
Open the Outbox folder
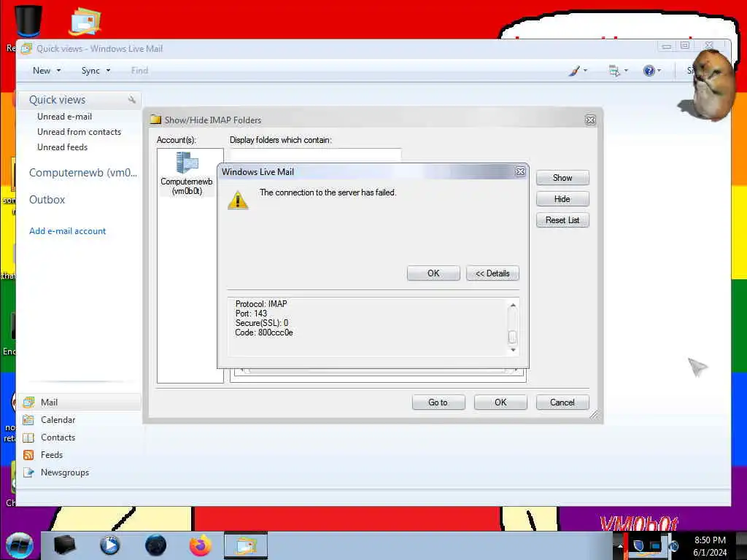[x=47, y=200]
